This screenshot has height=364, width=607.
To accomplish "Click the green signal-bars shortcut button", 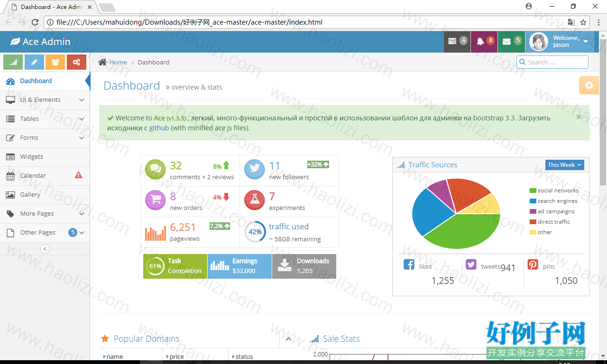I will (13, 62).
